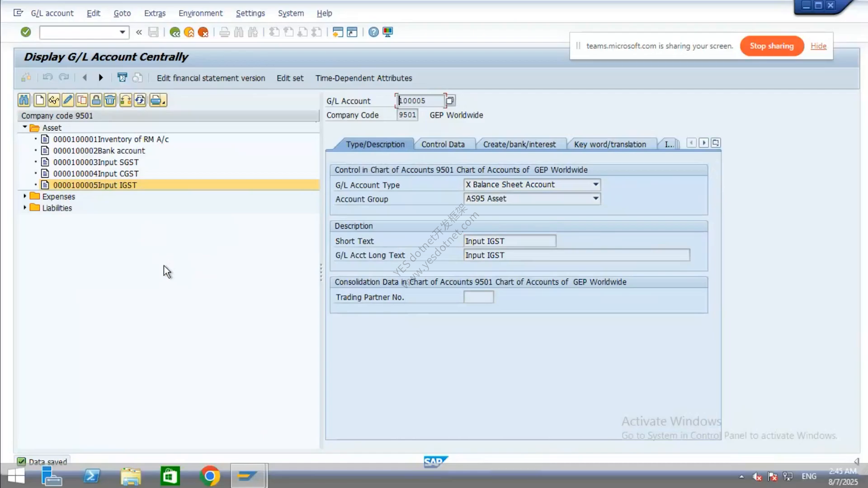Click Edit financial statement version button
The width and height of the screenshot is (868, 488).
pos(211,78)
